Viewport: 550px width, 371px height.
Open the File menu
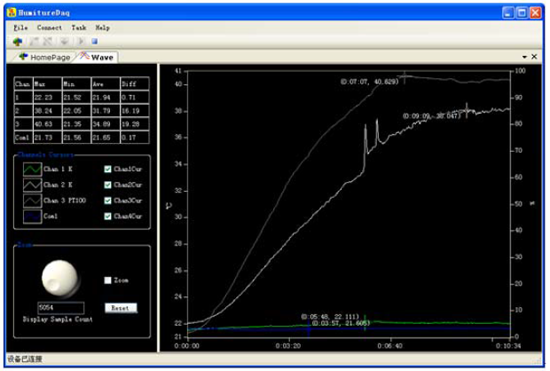coord(20,27)
